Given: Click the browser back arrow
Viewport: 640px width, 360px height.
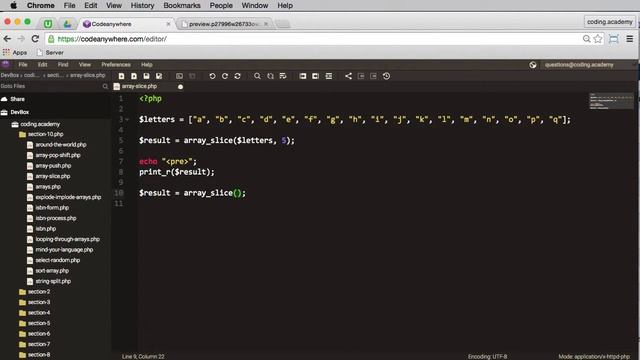Looking at the screenshot, I should 7,39.
